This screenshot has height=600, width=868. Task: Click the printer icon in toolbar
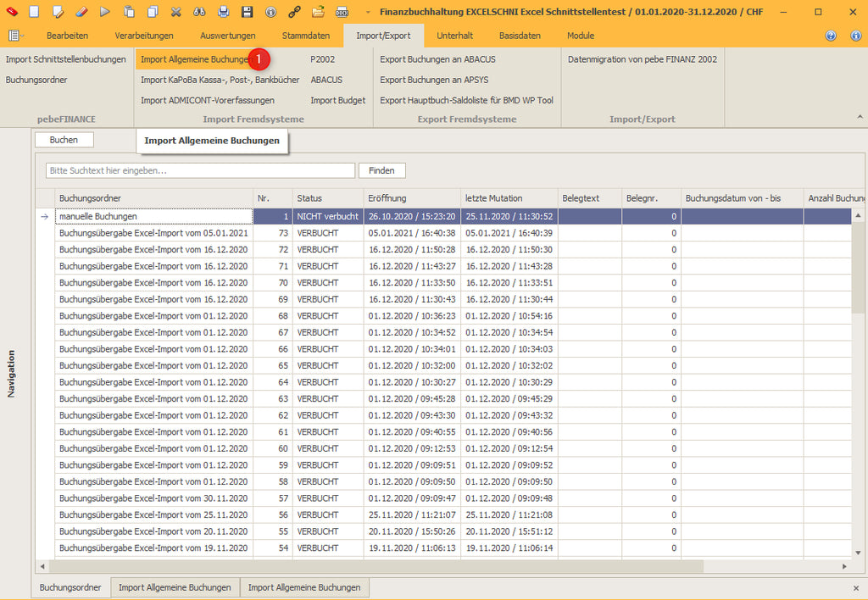223,12
